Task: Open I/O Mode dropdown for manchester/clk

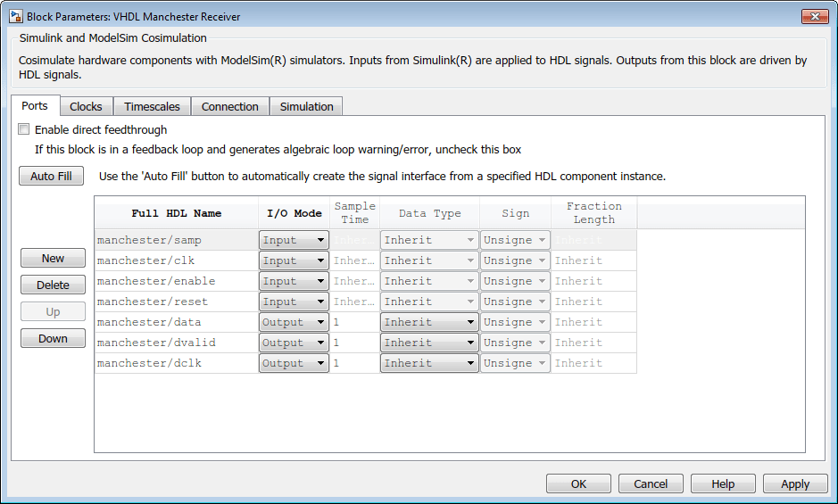Action: (x=294, y=260)
